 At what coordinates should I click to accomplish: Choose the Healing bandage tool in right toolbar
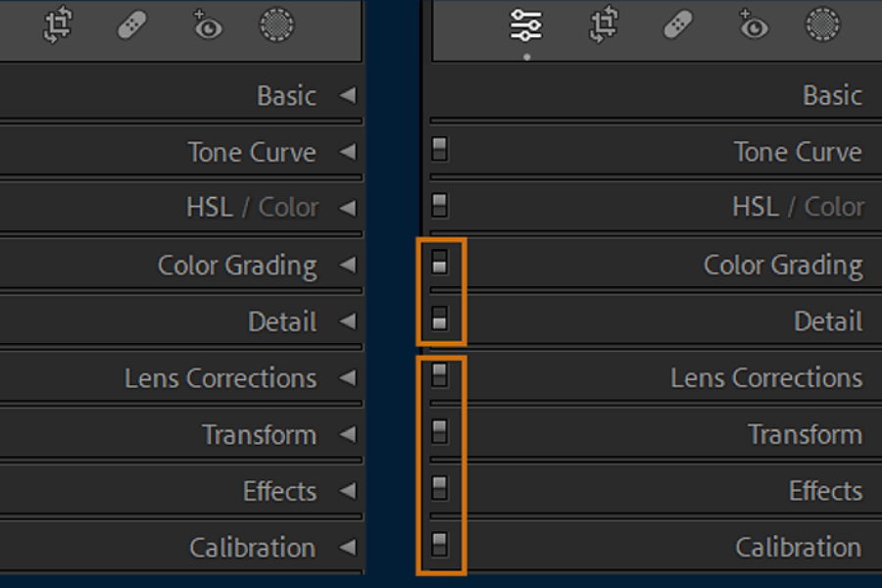pyautogui.click(x=678, y=25)
